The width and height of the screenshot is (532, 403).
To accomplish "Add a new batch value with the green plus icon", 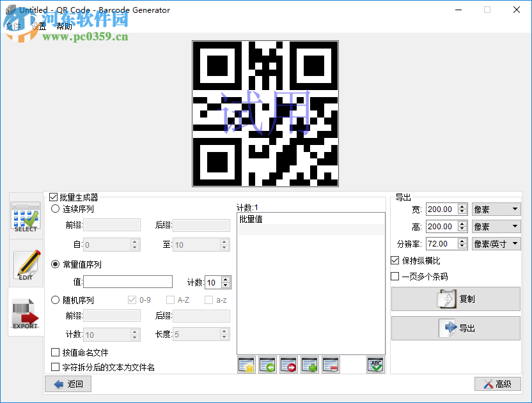I will click(309, 365).
